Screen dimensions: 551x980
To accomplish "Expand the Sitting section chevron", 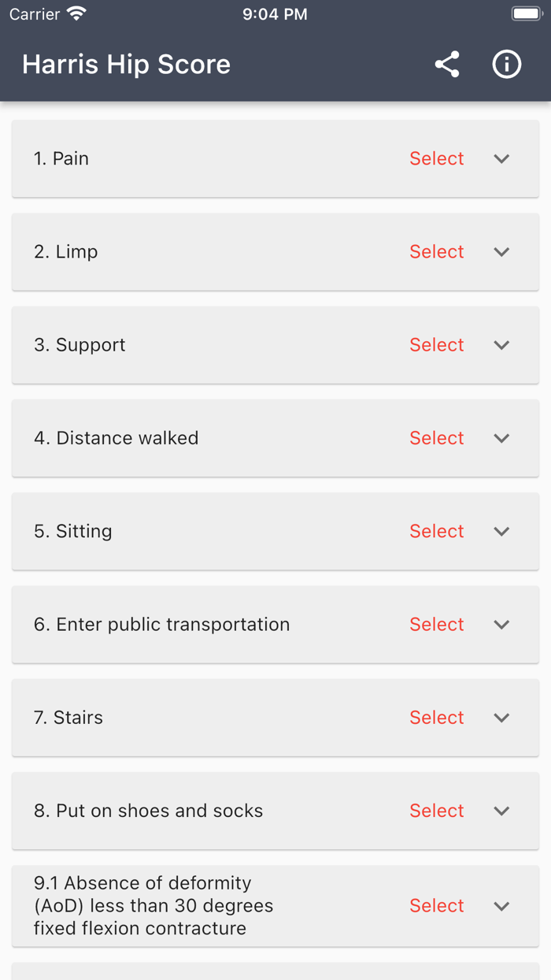I will click(501, 531).
